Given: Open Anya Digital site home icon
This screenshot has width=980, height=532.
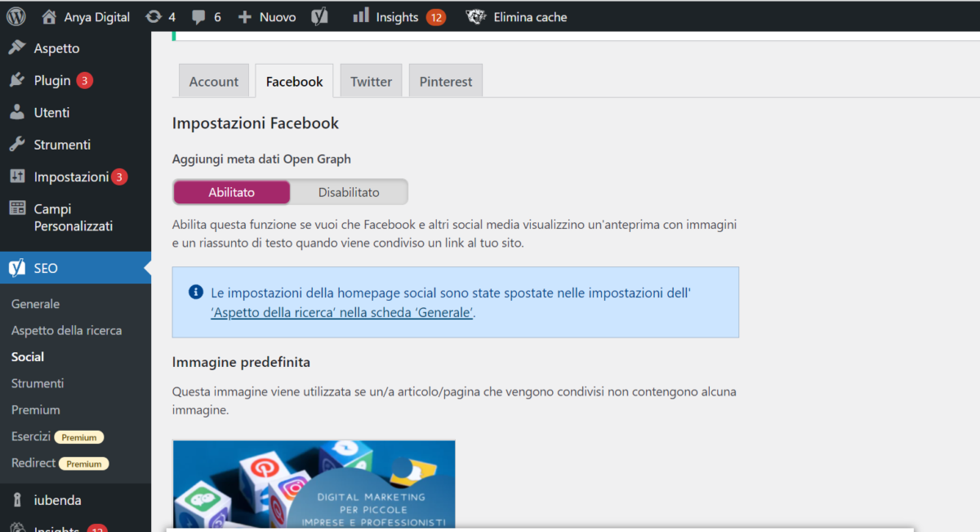Looking at the screenshot, I should point(50,16).
